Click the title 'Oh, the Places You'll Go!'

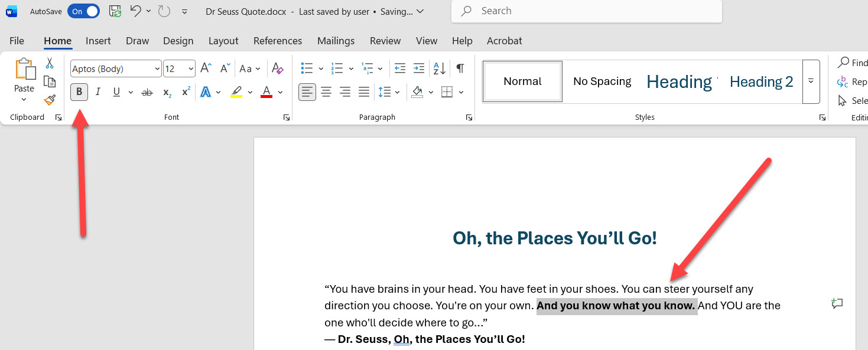point(555,238)
